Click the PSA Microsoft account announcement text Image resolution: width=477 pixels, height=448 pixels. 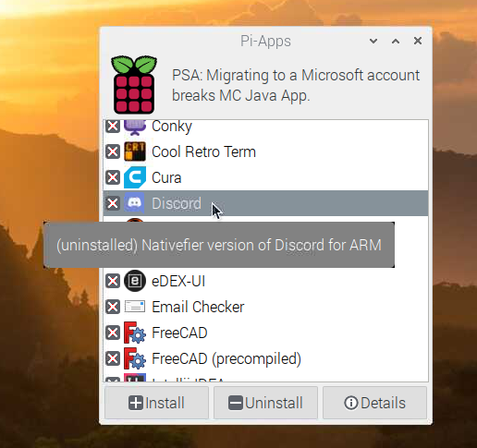pos(296,85)
